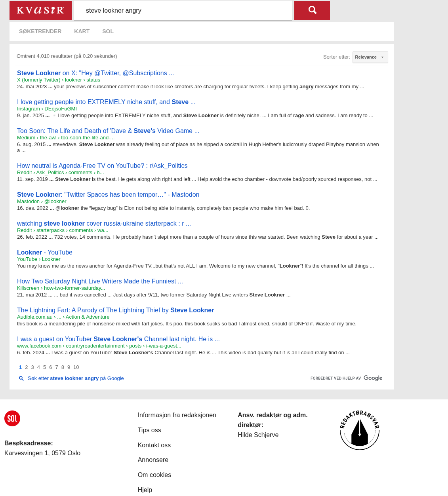
Task: Go to results page 7
Action: [x=57, y=367]
